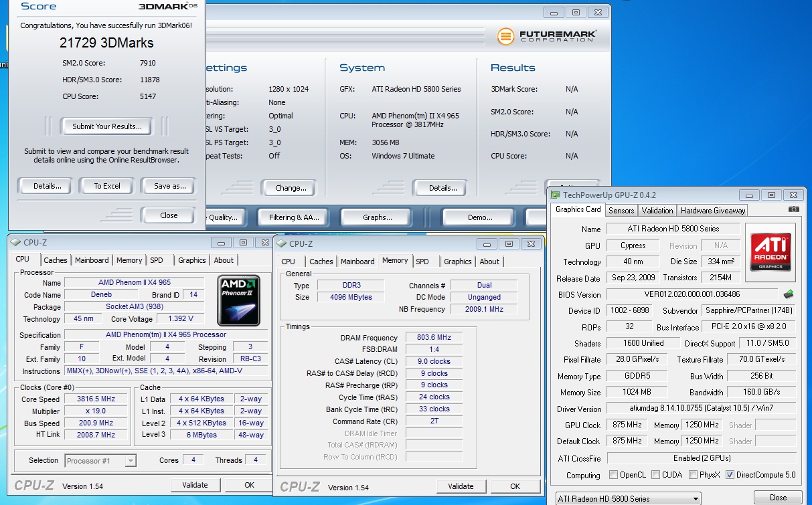Image resolution: width=812 pixels, height=505 pixels.
Task: Open the Memory tab in the CPU-Z window showing the CPU tab
Action: click(129, 260)
